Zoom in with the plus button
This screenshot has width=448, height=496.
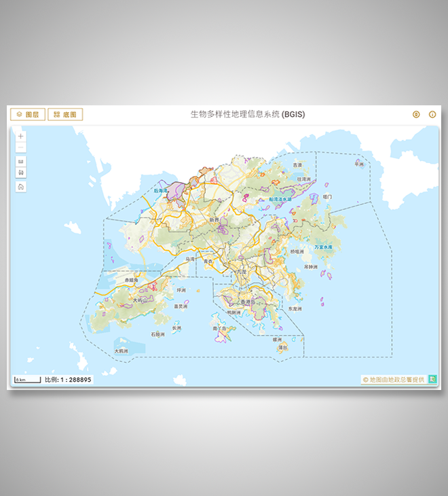(x=21, y=136)
